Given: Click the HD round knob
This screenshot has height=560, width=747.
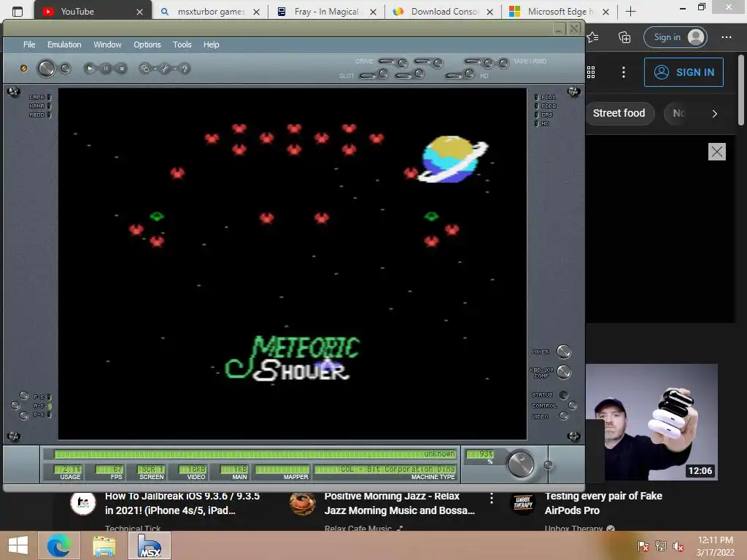Looking at the screenshot, I should 469,74.
